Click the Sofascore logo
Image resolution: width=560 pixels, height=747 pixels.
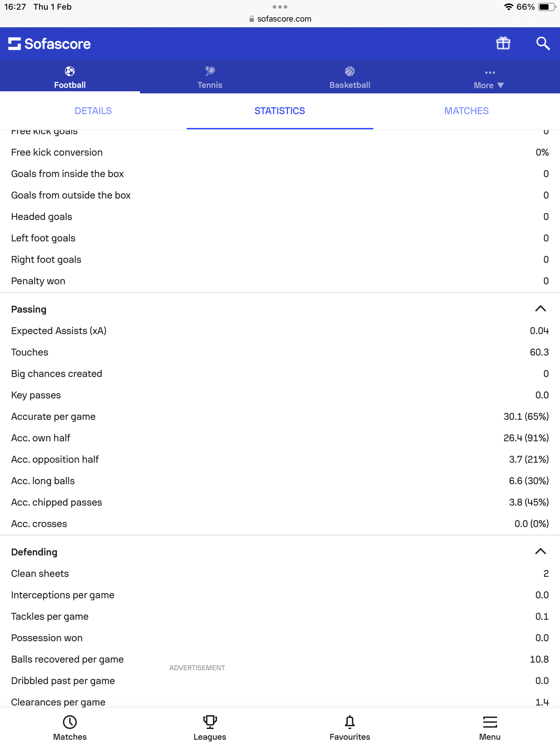tap(49, 44)
